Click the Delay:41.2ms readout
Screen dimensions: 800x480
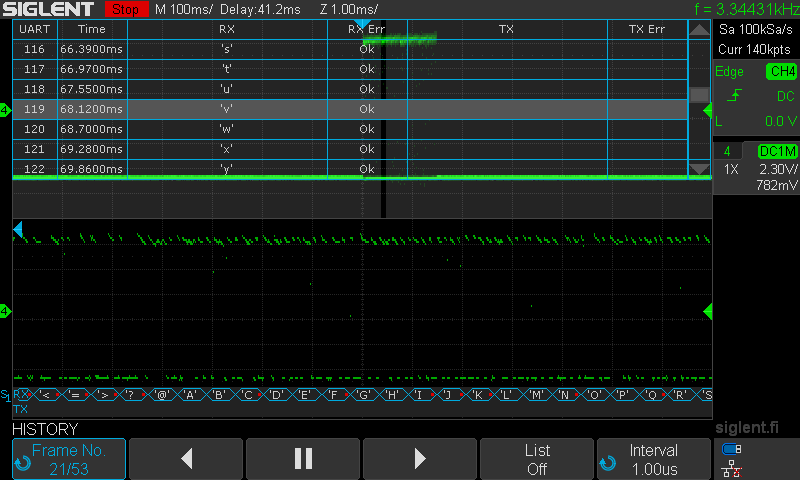coord(260,9)
